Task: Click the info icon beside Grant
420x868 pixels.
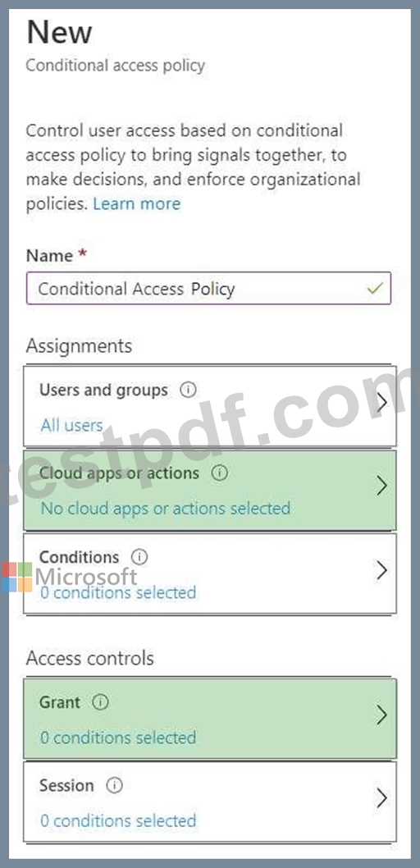Action: click(x=100, y=702)
